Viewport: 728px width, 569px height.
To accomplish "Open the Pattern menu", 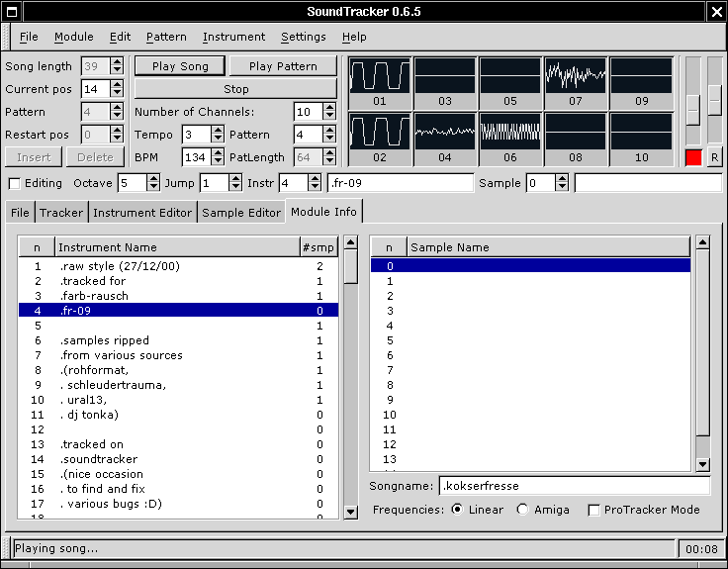I will (x=166, y=37).
